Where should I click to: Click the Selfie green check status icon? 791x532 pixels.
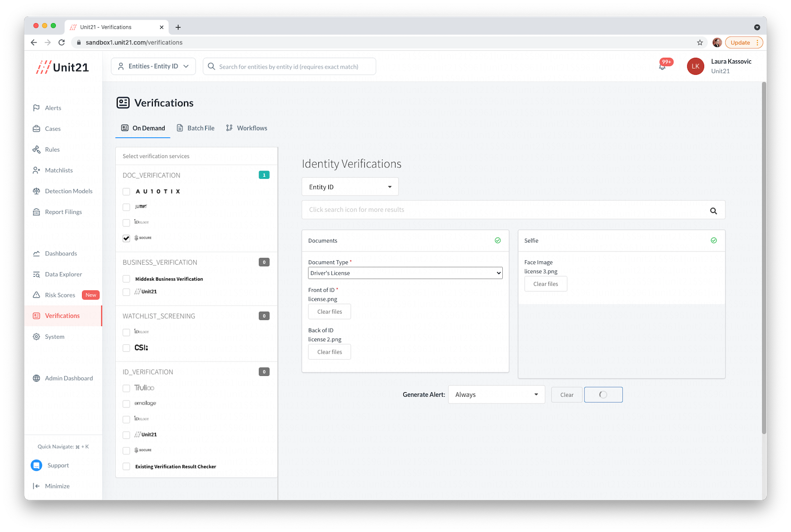tap(714, 241)
